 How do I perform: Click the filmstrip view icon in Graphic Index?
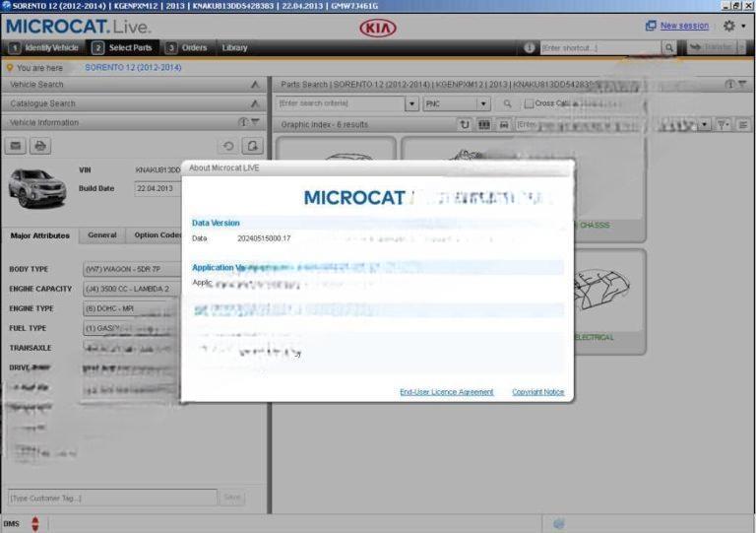pyautogui.click(x=484, y=124)
